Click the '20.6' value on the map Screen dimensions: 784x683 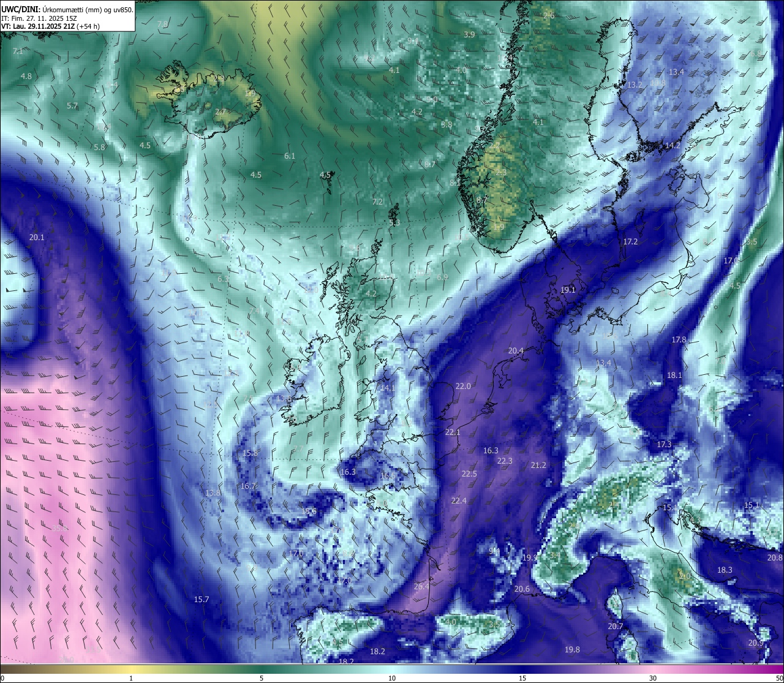click(x=522, y=589)
